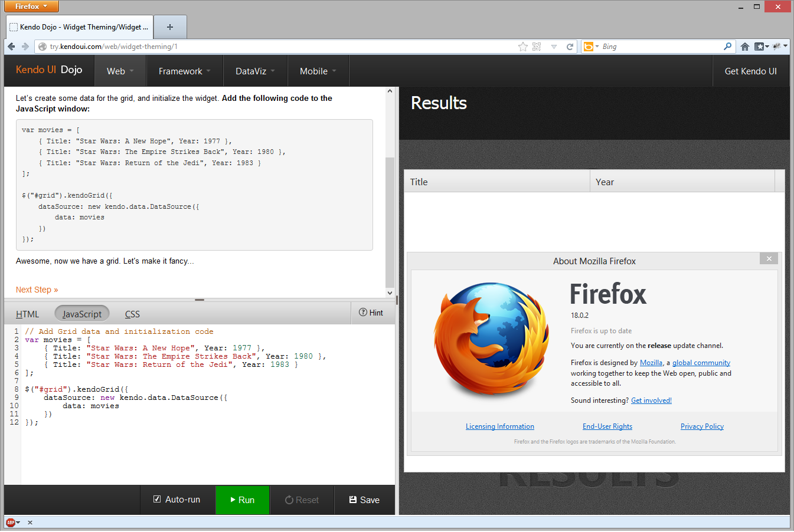The image size is (794, 532).
Task: Open Licensing Information link
Action: (x=500, y=426)
